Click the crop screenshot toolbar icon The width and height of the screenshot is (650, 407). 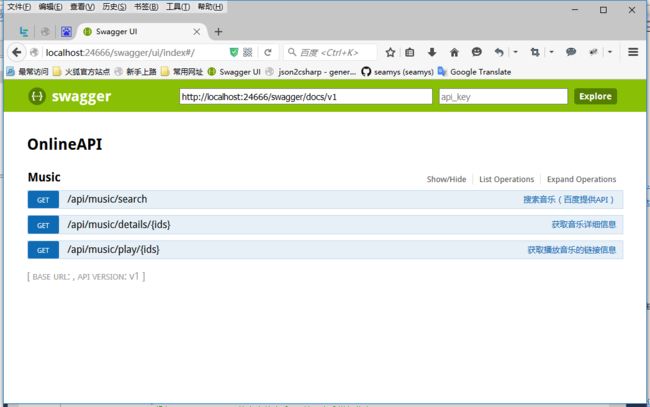point(535,52)
